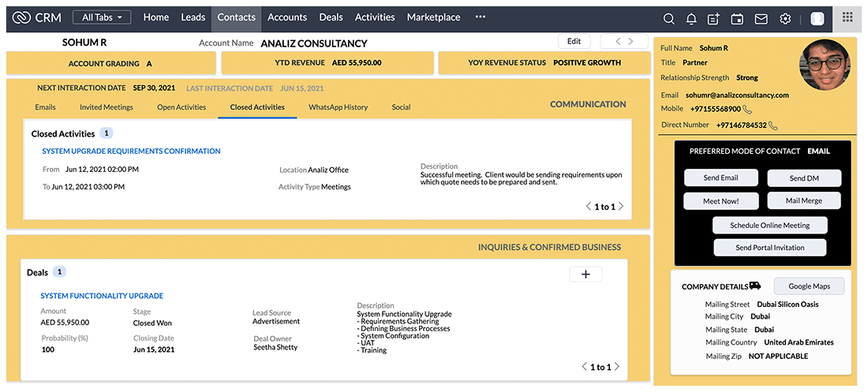Click the YTD Revenue AED 55,950.00 value

(357, 63)
